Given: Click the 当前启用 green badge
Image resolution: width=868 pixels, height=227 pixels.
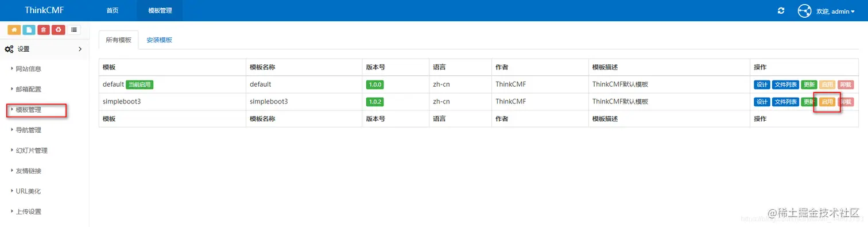Looking at the screenshot, I should tap(139, 84).
